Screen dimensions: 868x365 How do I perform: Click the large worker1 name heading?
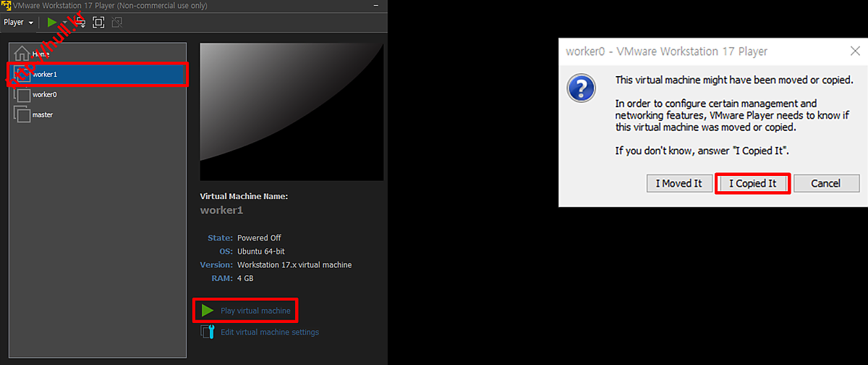221,210
